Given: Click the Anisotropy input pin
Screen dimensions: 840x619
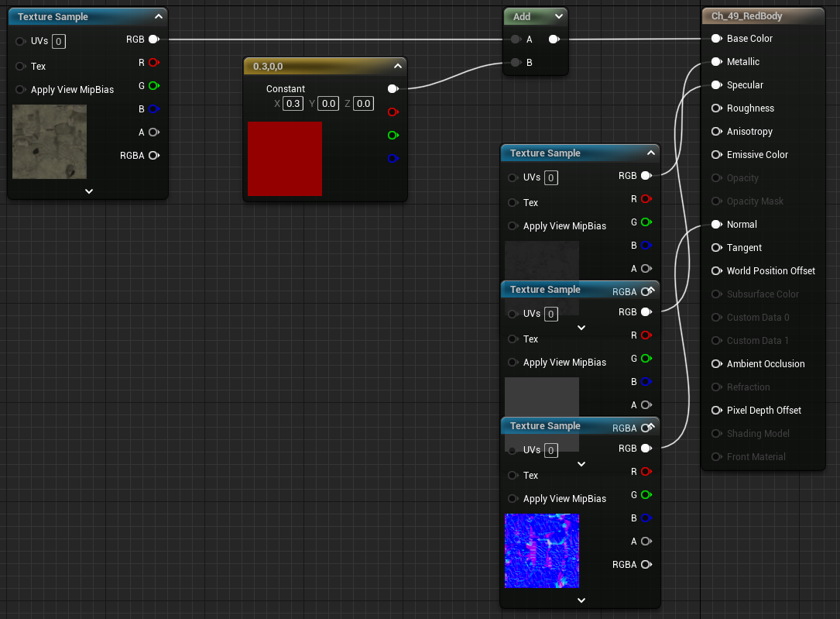Looking at the screenshot, I should point(716,131).
